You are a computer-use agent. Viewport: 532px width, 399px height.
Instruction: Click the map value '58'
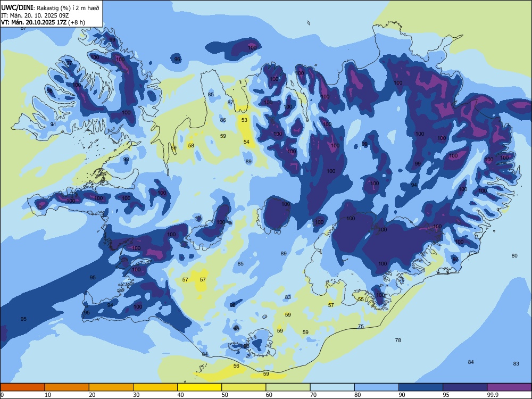click(x=191, y=146)
